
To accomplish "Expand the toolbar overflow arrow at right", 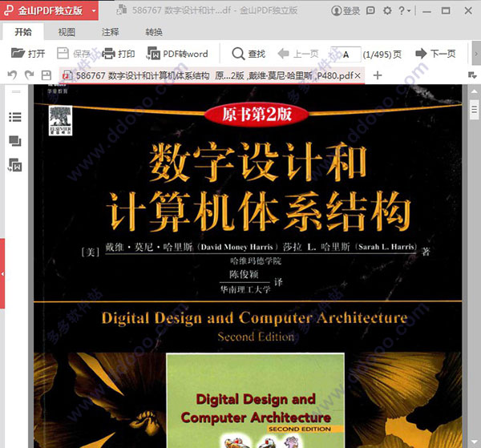I will pos(476,54).
